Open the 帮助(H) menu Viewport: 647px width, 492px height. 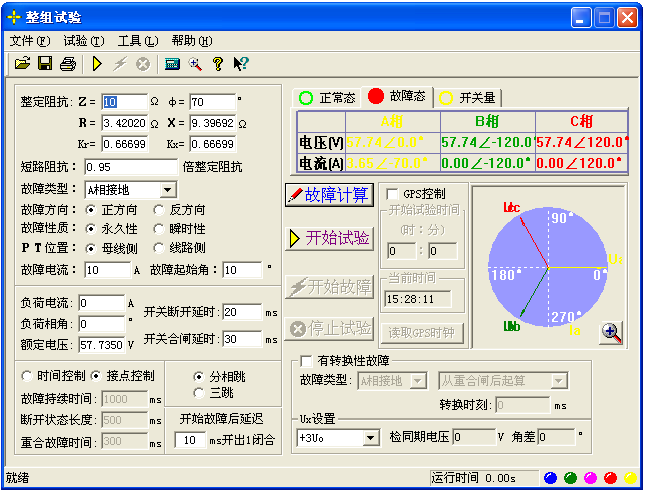192,41
